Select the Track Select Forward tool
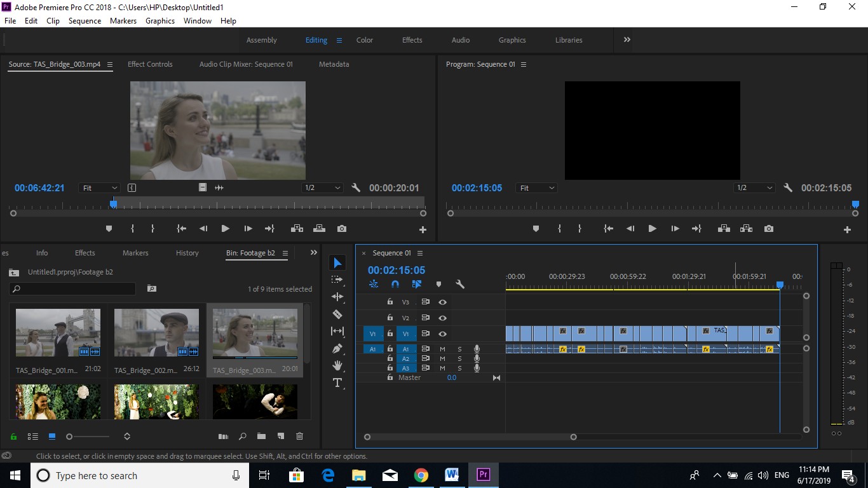868x488 pixels. click(337, 280)
